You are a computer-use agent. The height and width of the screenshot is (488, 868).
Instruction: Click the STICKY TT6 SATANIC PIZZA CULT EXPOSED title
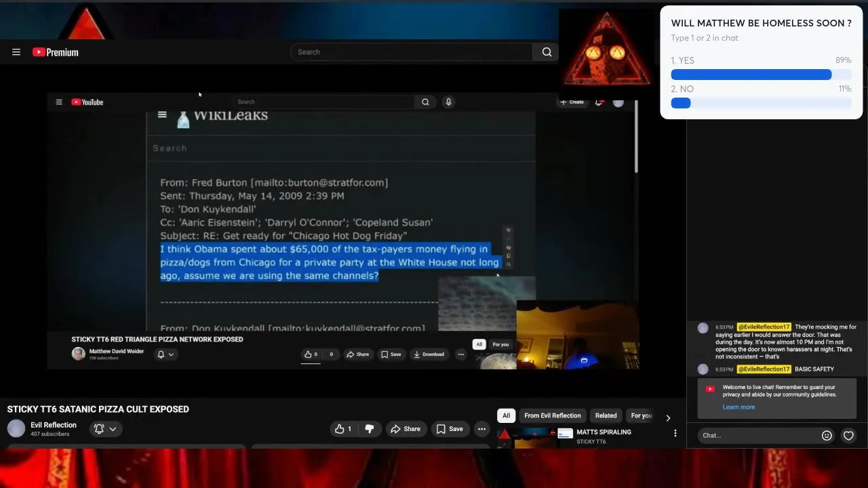[x=98, y=409]
